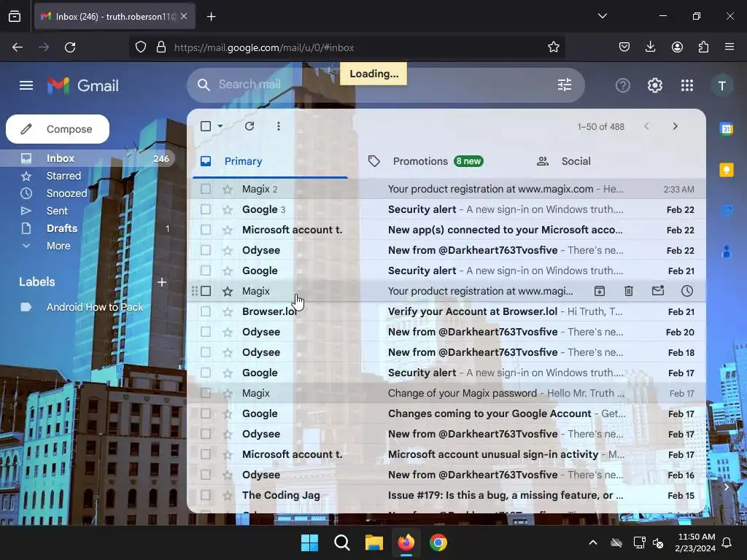Open Change of your Magix password email

(446, 393)
